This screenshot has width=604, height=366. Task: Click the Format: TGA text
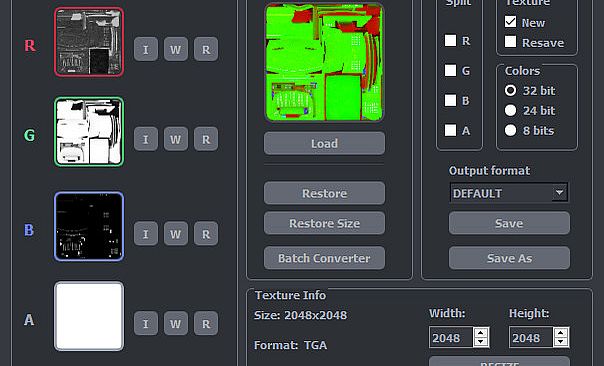[290, 345]
